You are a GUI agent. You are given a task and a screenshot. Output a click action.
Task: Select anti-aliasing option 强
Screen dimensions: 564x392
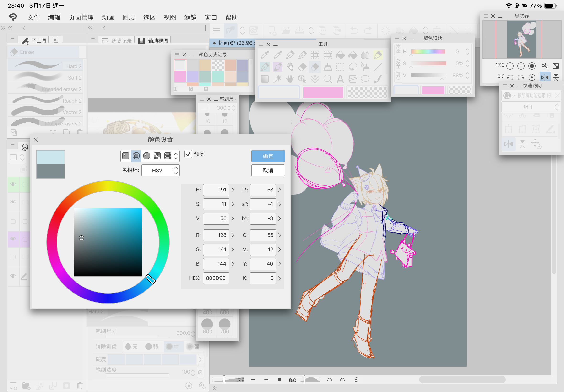[x=193, y=347]
